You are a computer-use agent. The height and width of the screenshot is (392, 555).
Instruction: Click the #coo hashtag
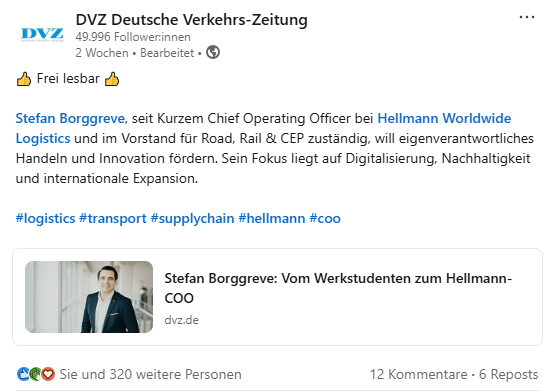[325, 218]
